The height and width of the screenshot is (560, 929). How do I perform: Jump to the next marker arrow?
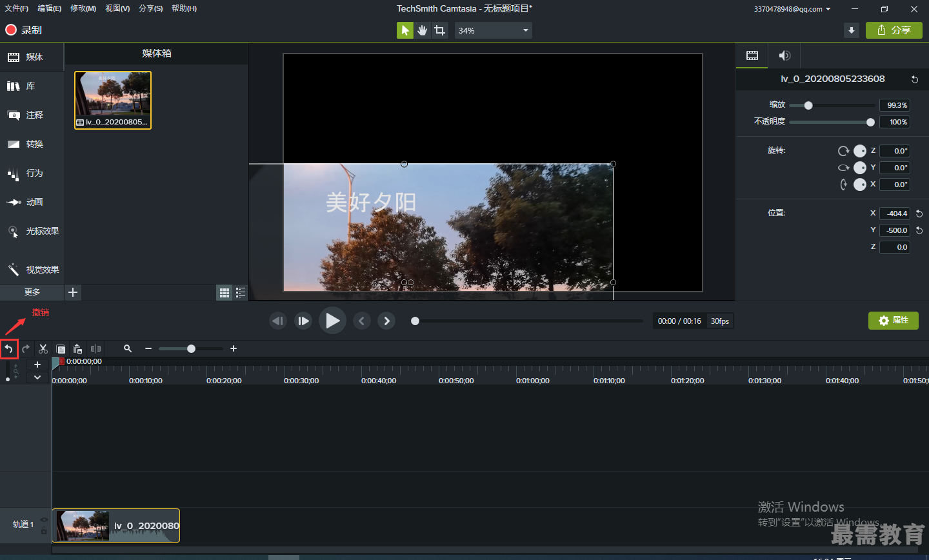click(x=386, y=321)
